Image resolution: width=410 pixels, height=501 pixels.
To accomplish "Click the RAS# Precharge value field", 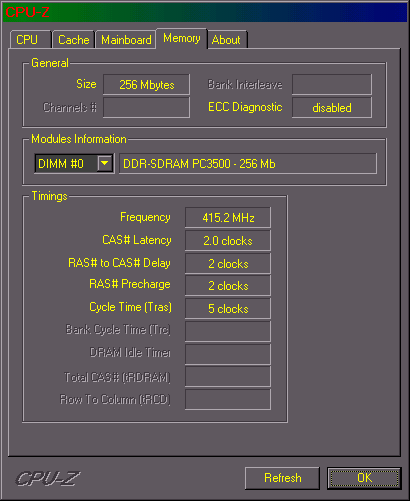I will pyautogui.click(x=228, y=286).
